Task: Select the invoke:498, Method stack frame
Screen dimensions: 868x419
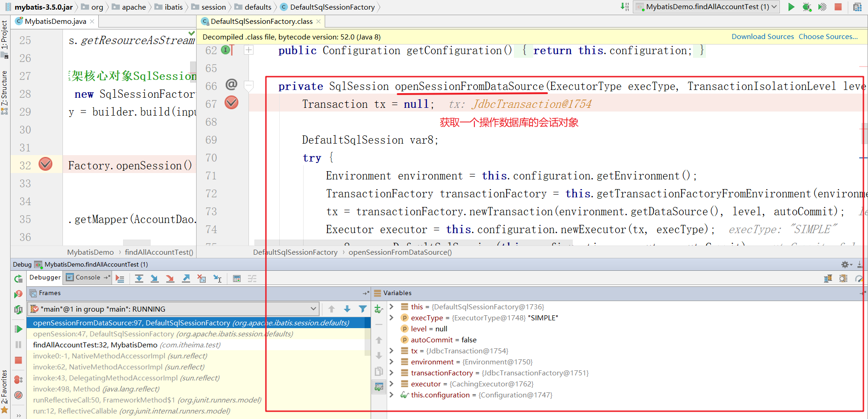Action: [198, 389]
